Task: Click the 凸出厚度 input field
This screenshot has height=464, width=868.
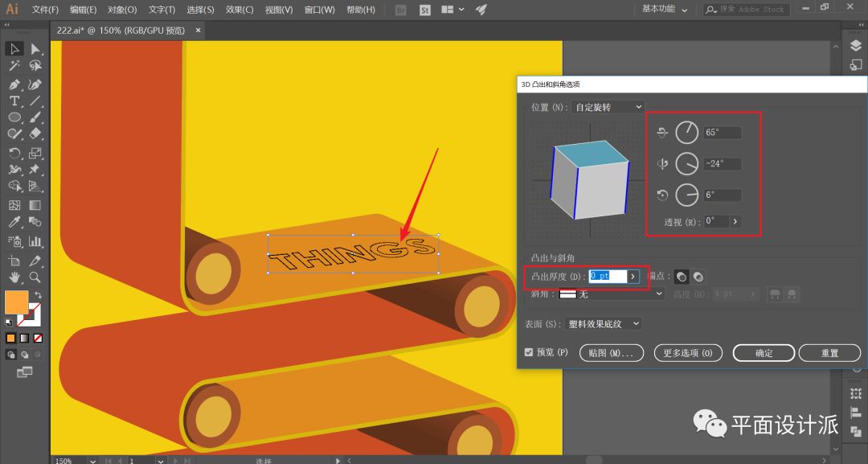Action: point(607,276)
